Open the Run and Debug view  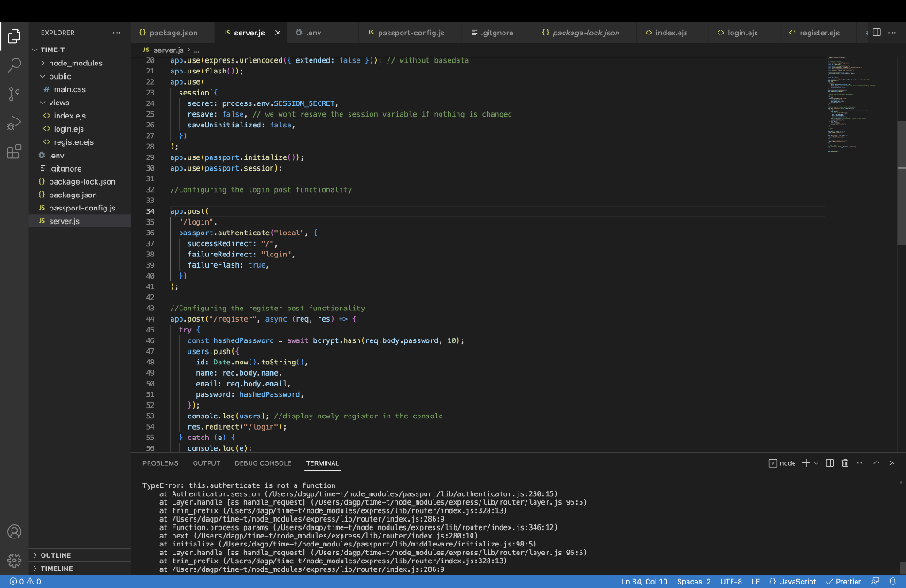click(x=13, y=123)
